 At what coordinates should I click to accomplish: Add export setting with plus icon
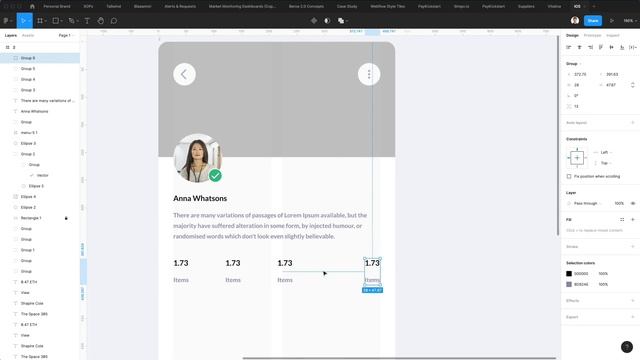click(x=633, y=317)
